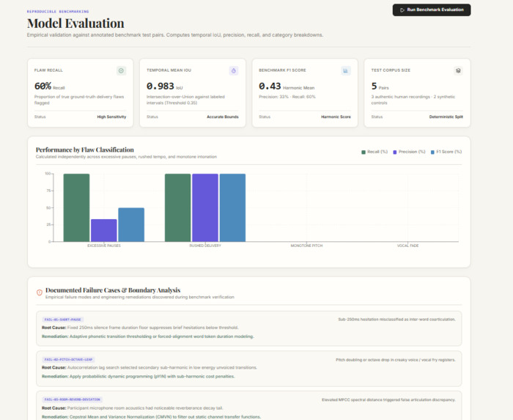The height and width of the screenshot is (420, 513).
Task: Click the 60% recall value
Action: (x=43, y=86)
